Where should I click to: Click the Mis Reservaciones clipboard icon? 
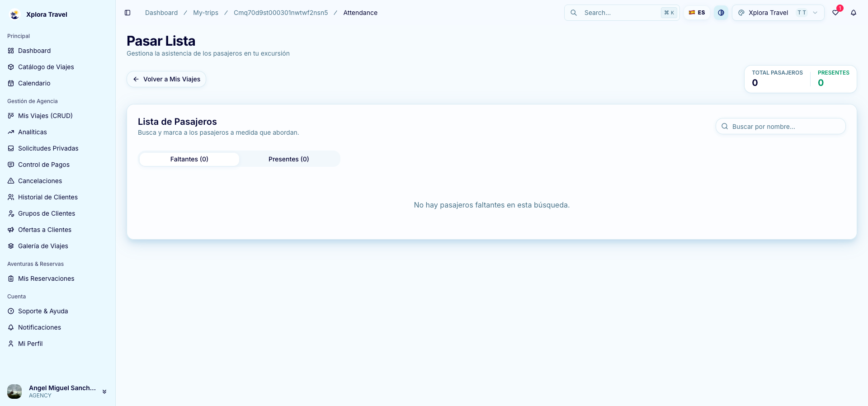(x=11, y=279)
